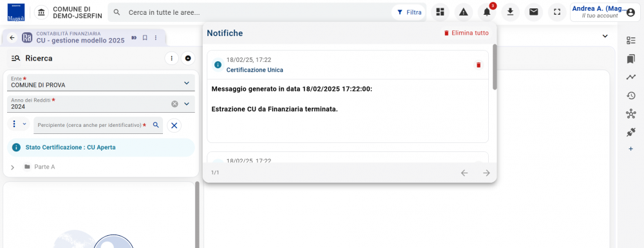Go to the previous notifications page
The width and height of the screenshot is (644, 248).
pos(464,173)
